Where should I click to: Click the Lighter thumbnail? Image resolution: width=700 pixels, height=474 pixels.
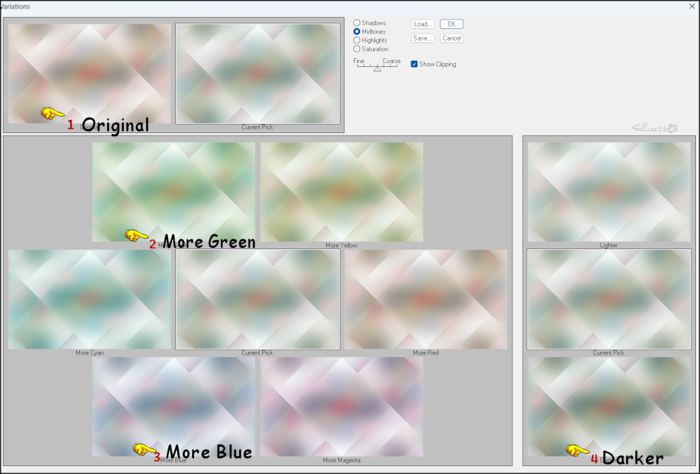pos(608,191)
